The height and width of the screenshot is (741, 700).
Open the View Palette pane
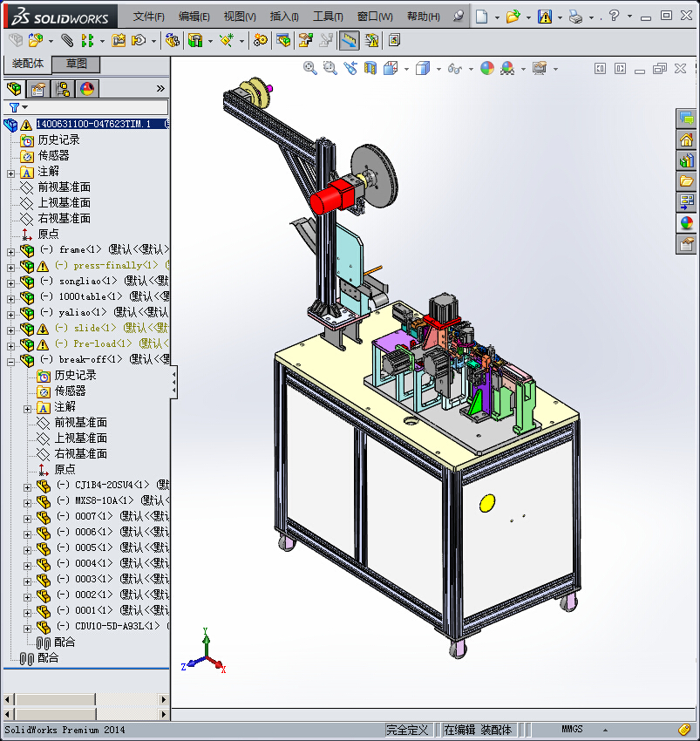[x=686, y=202]
